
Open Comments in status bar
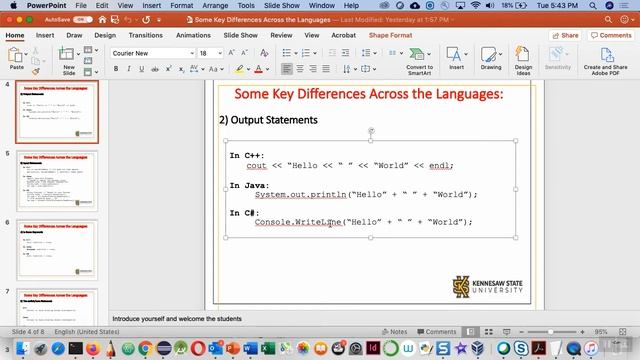[437, 332]
